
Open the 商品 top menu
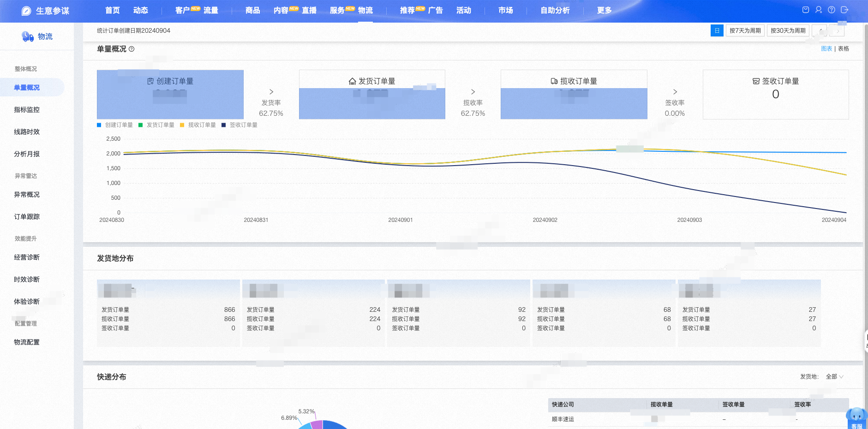coord(253,10)
